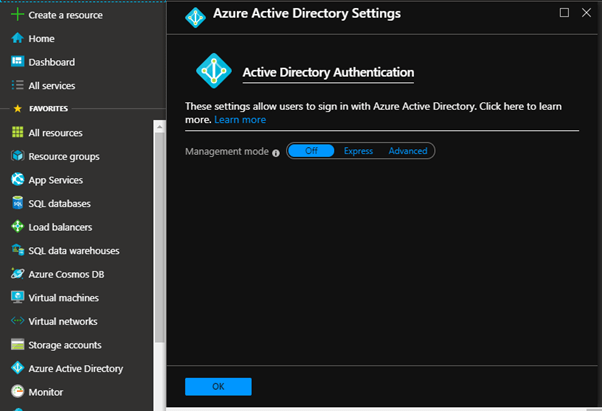
Task: Click the Monitor gauge icon
Action: click(x=17, y=391)
